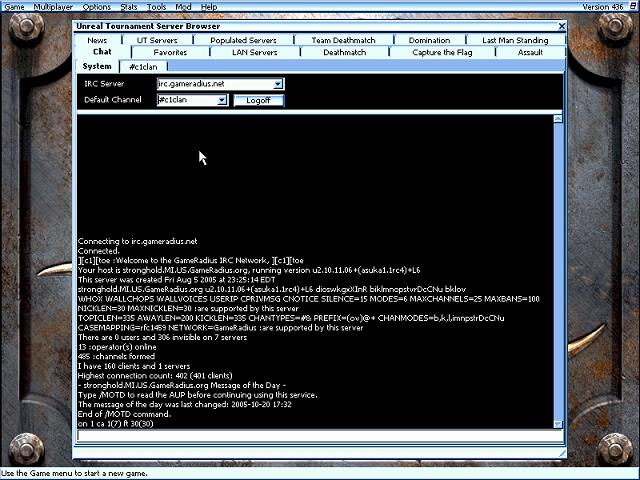Screen dimensions: 640x480
Task: Click the 'message of the day was last changed' line
Action: [x=184, y=404]
